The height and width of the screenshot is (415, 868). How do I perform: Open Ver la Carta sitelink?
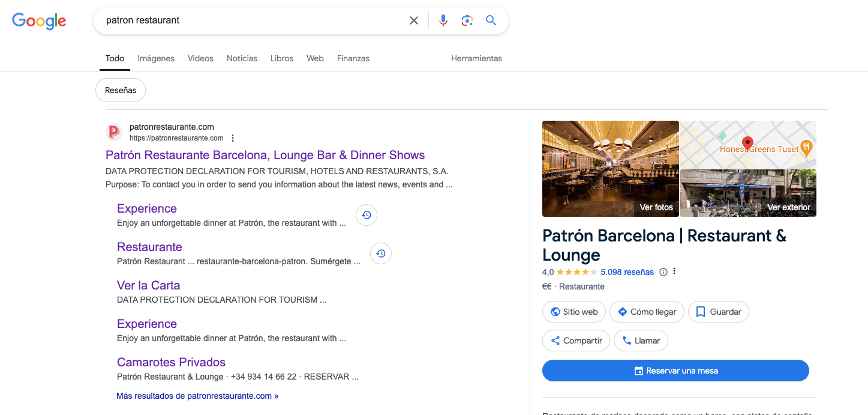[148, 285]
